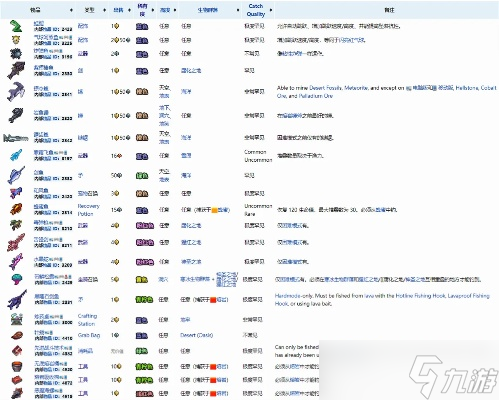Click the Reaver Shark pickaxe icon
Screen dimensions: 499x400
[16, 91]
